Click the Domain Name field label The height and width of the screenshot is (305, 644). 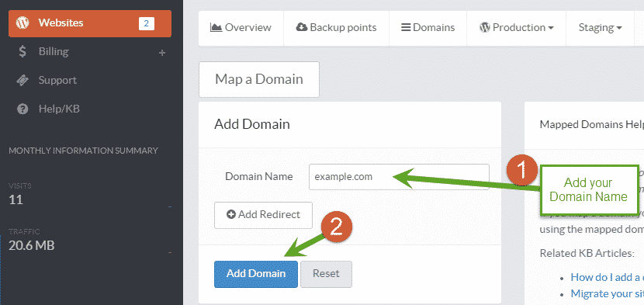[258, 177]
